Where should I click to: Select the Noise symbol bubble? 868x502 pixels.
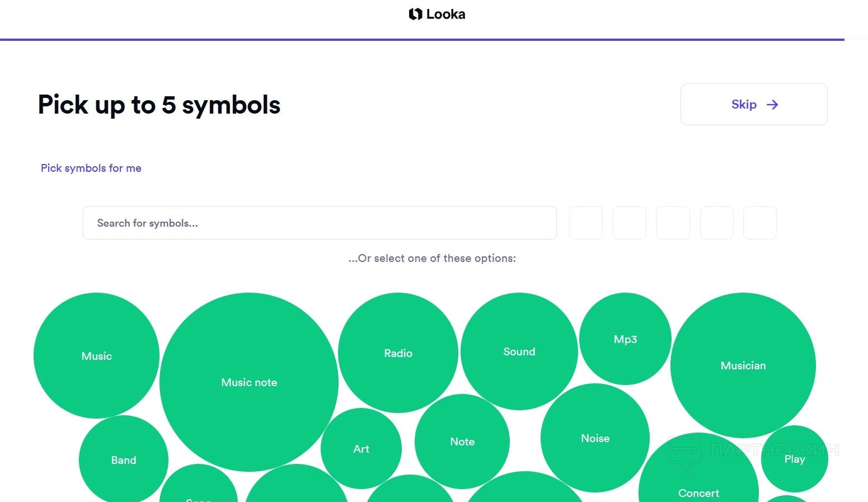[x=595, y=438]
